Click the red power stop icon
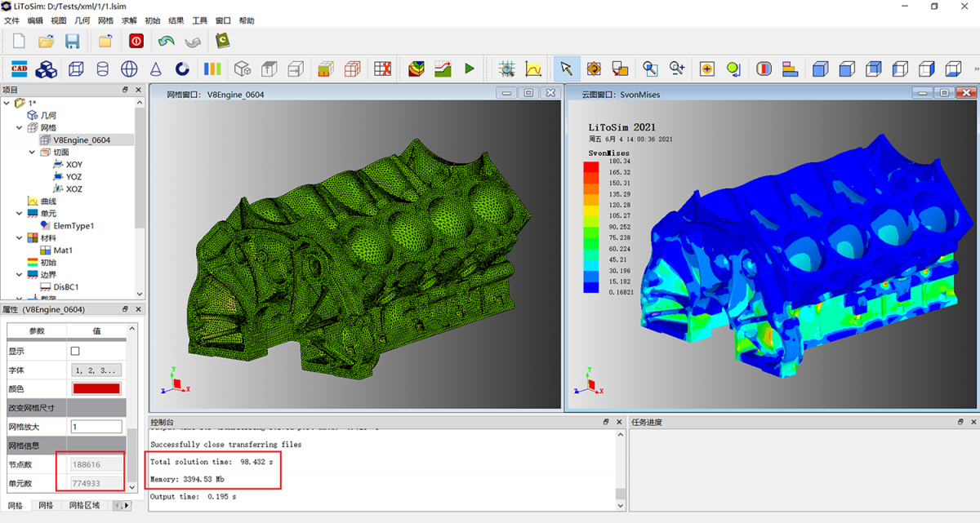This screenshot has height=523, width=980. (136, 41)
